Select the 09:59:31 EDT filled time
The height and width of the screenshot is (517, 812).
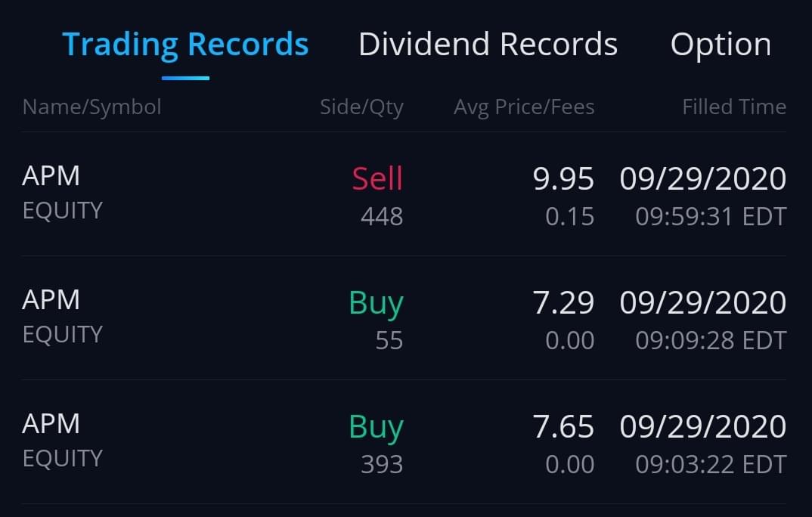711,217
